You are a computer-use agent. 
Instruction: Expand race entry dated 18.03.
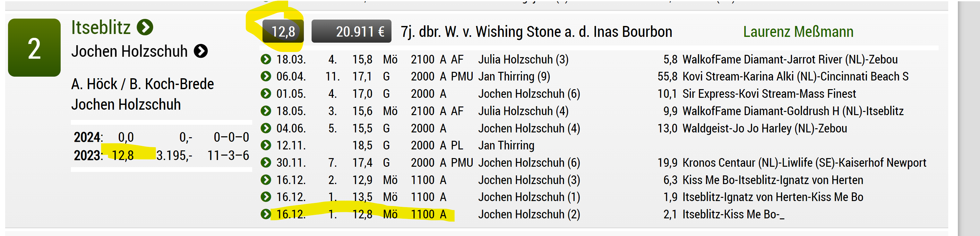click(x=266, y=59)
